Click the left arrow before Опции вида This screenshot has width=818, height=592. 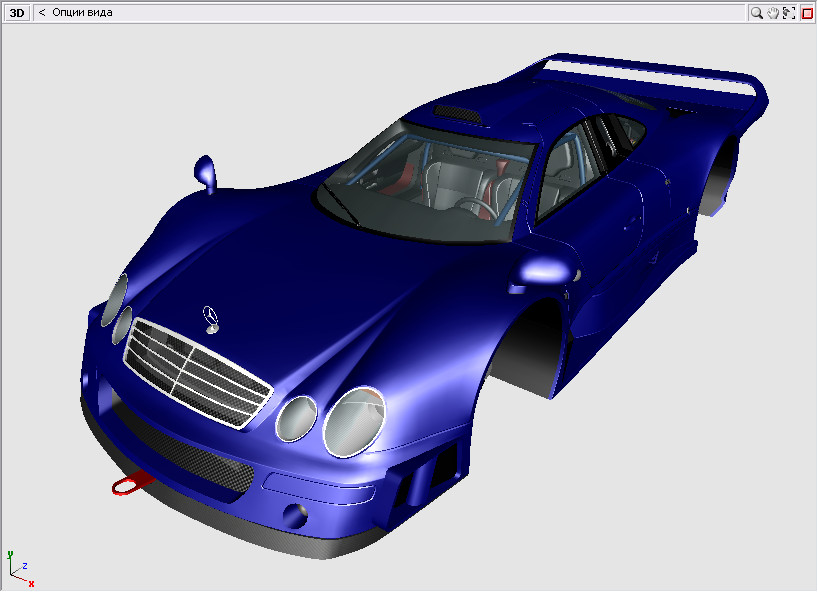click(x=42, y=13)
